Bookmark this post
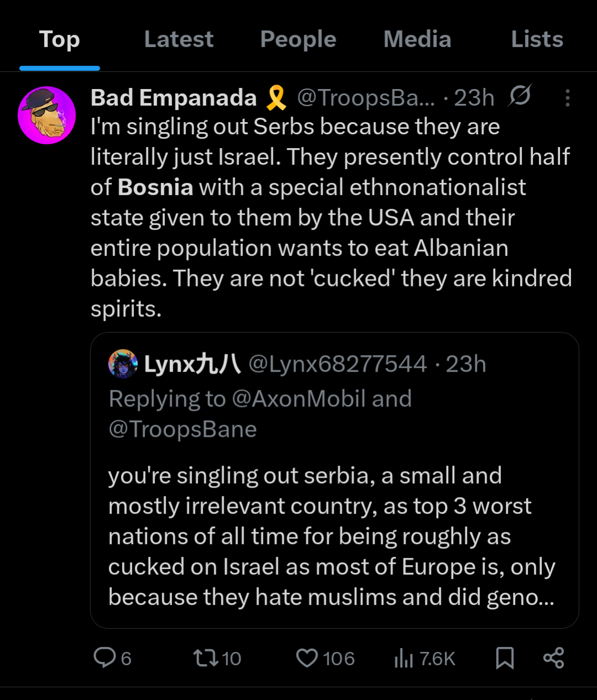Screen dimensions: 597x700 click(505, 658)
